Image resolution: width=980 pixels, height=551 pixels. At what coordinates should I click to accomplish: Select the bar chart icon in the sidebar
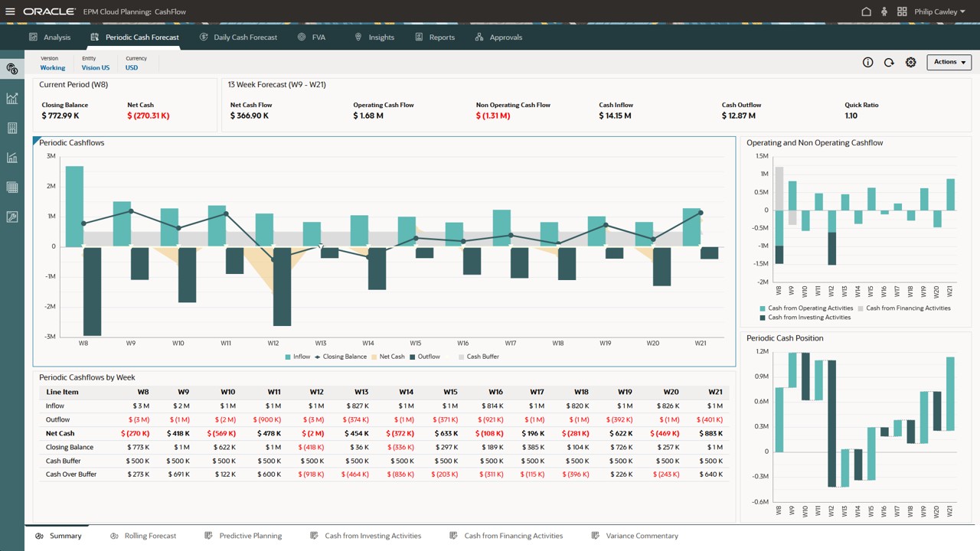click(11, 158)
